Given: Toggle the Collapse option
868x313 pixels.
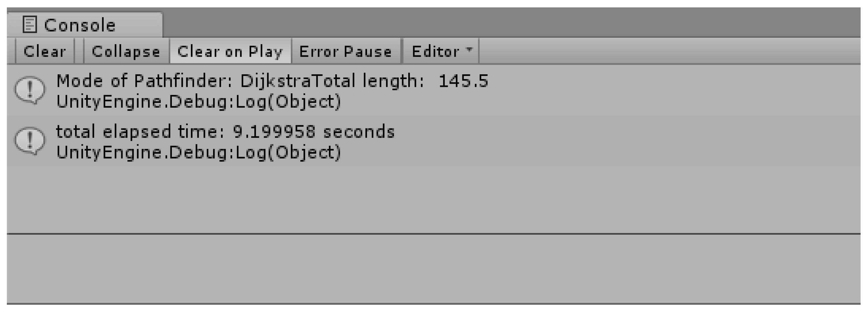Looking at the screenshot, I should click(126, 52).
